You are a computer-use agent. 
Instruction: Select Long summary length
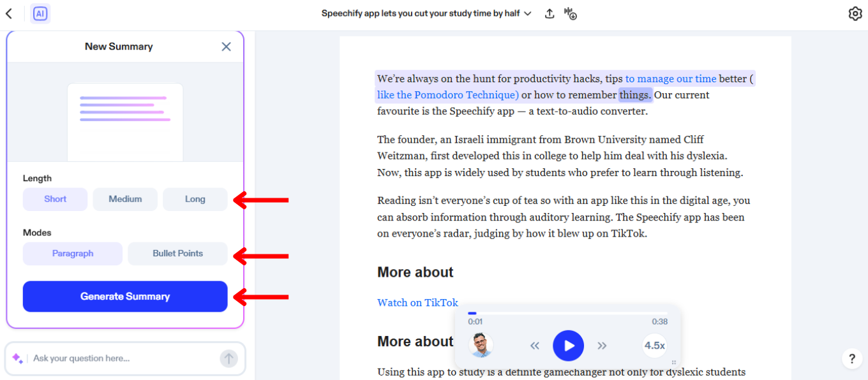point(195,199)
